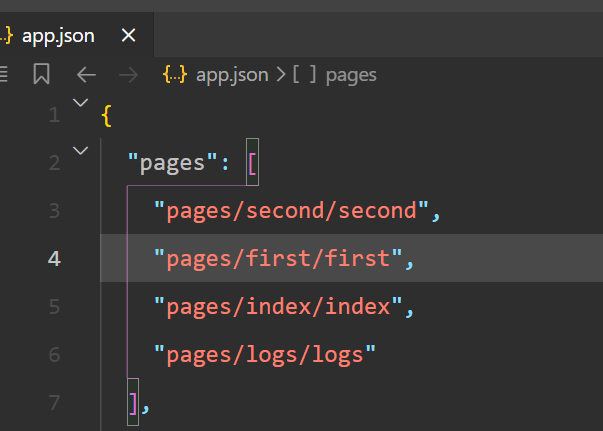Toggle the bookmark icon in the toolbar
The image size is (603, 431).
coord(41,75)
